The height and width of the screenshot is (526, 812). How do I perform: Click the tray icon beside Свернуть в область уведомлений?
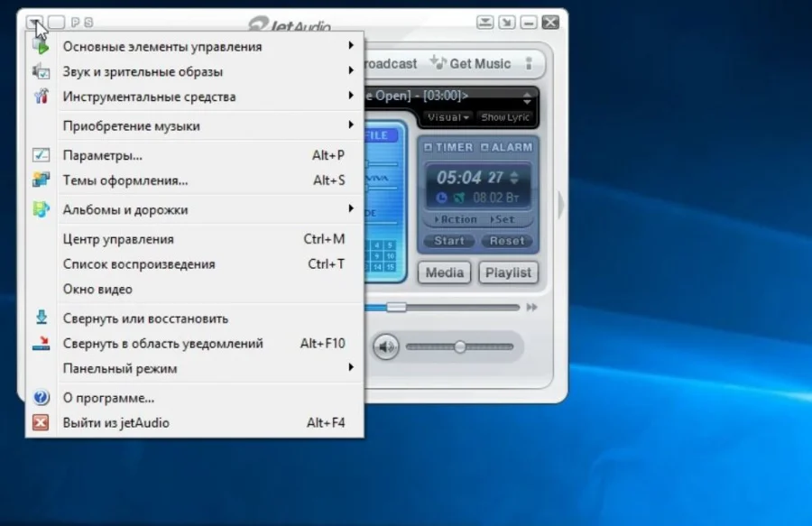(x=41, y=343)
